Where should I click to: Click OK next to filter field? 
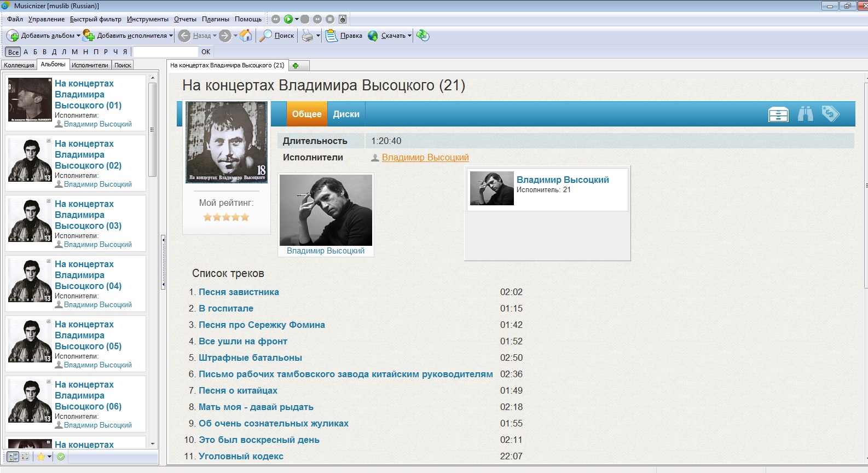(x=206, y=52)
